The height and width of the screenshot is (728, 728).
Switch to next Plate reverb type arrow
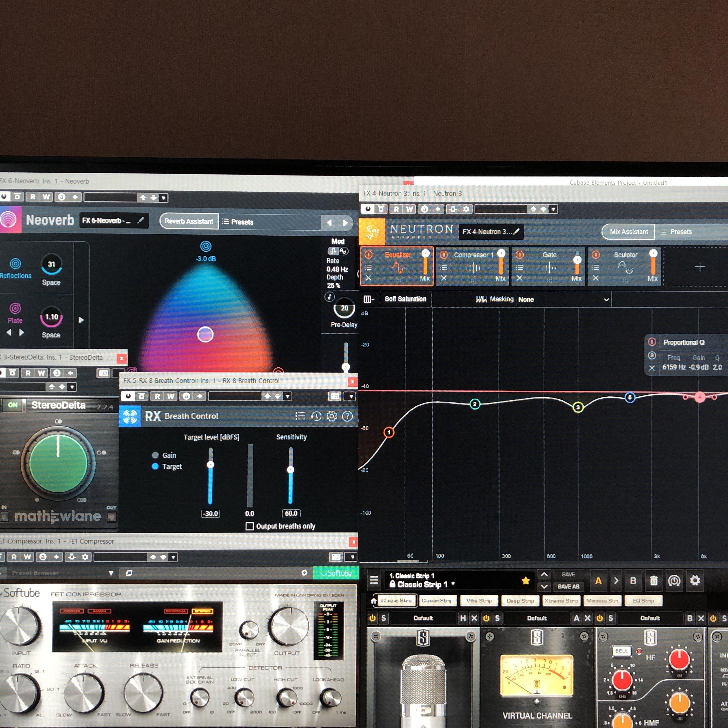click(x=22, y=332)
